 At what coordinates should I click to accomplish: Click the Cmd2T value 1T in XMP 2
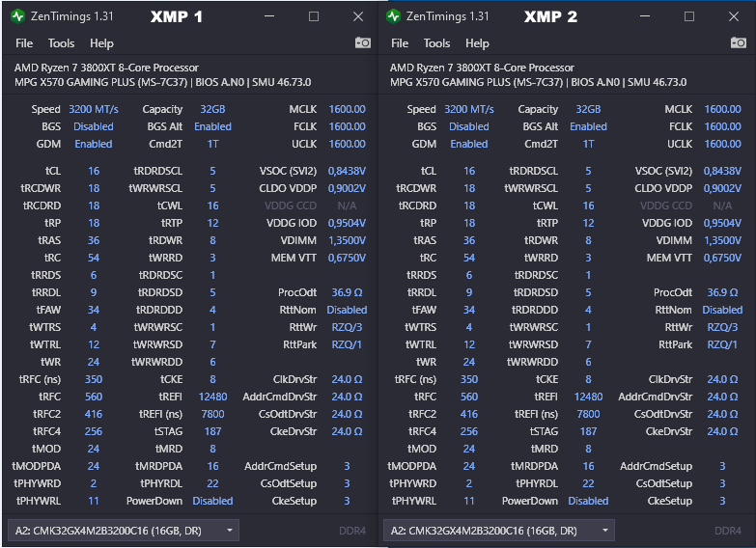(x=588, y=144)
